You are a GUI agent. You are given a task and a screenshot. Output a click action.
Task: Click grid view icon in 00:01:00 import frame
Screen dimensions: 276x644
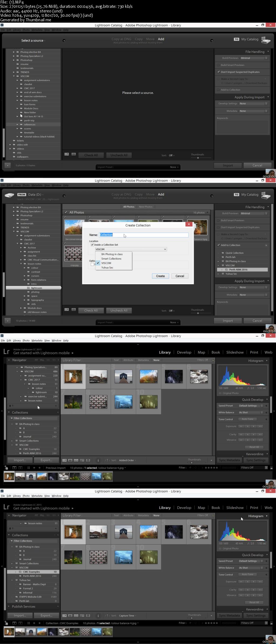(x=67, y=154)
